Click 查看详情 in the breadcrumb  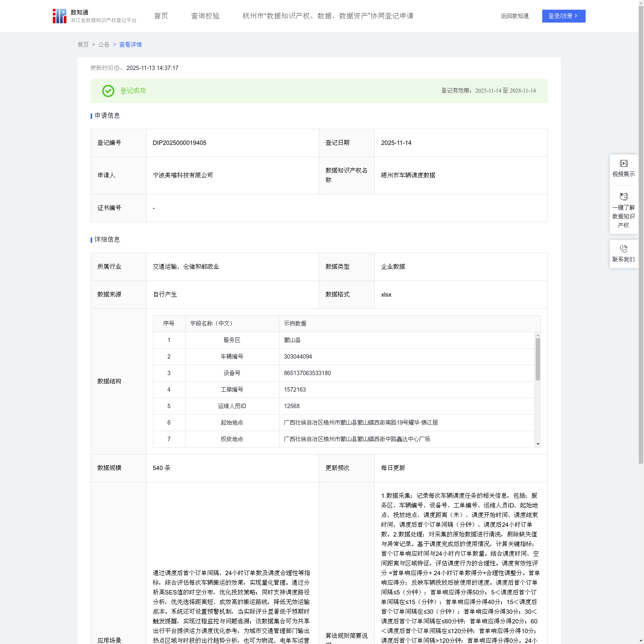[x=130, y=45]
